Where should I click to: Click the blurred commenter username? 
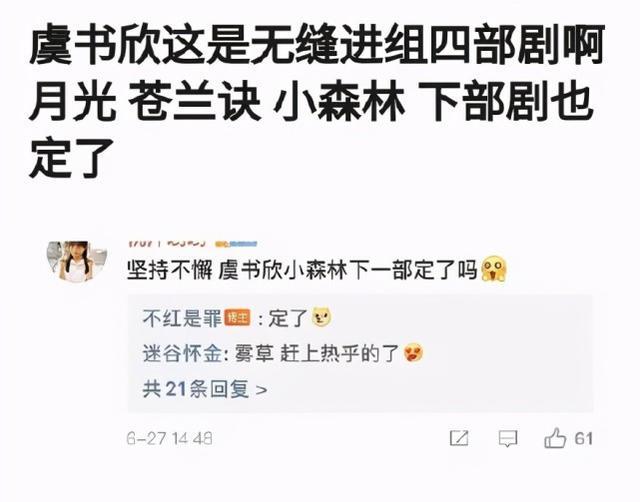coord(168,244)
